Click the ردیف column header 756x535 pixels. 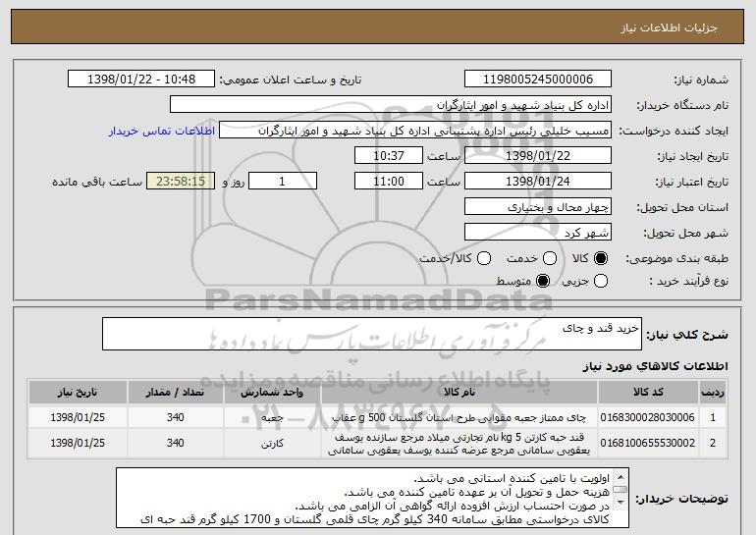[713, 392]
